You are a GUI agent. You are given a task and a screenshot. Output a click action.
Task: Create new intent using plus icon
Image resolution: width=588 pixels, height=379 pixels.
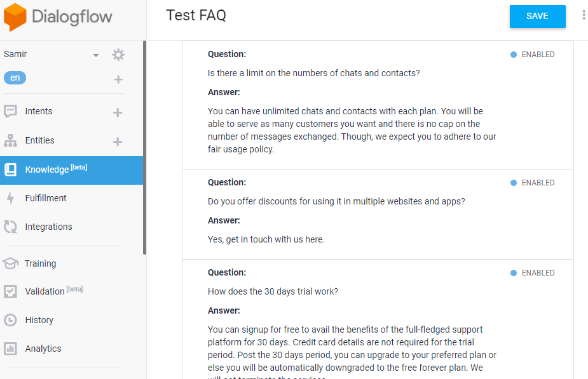tap(118, 112)
